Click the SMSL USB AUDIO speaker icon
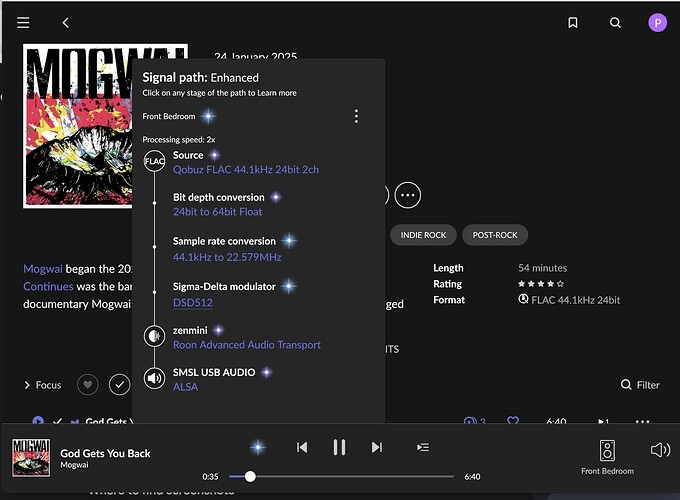The image size is (680, 500). pos(154,378)
